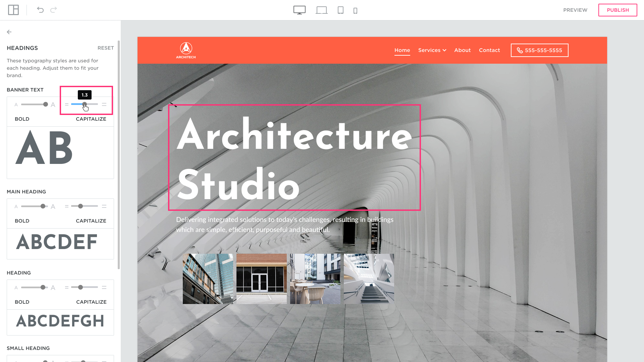This screenshot has height=362, width=644.
Task: Toggle BOLD for Banner Text
Action: click(x=22, y=119)
